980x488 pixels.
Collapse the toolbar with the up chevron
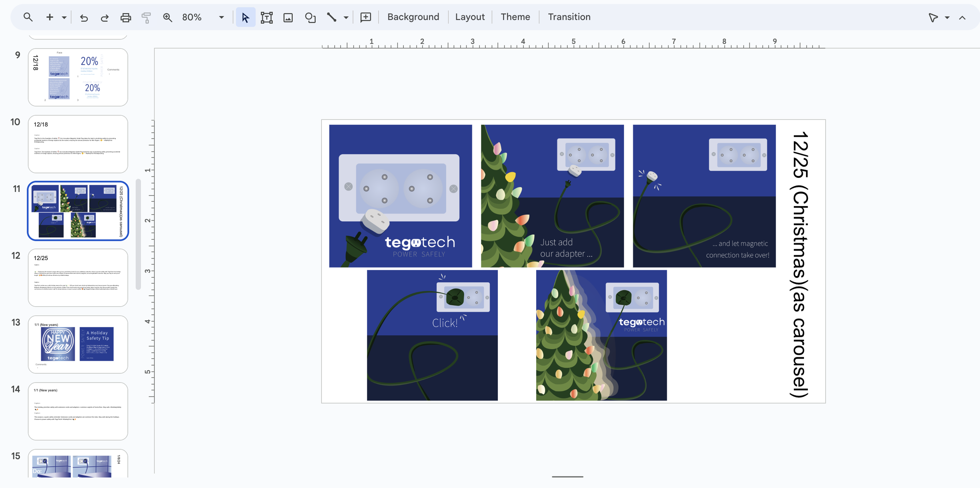[x=962, y=18]
